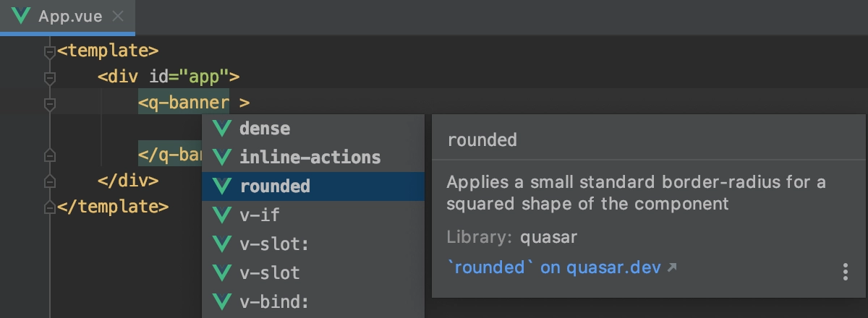This screenshot has width=868, height=318.
Task: Click the Vue icon beside inline-actions
Action: coord(221,158)
